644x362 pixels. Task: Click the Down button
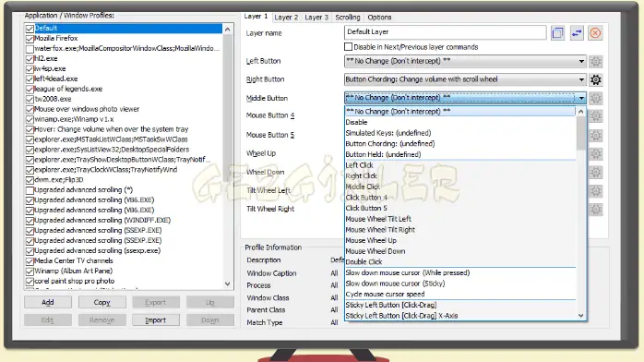tap(209, 320)
